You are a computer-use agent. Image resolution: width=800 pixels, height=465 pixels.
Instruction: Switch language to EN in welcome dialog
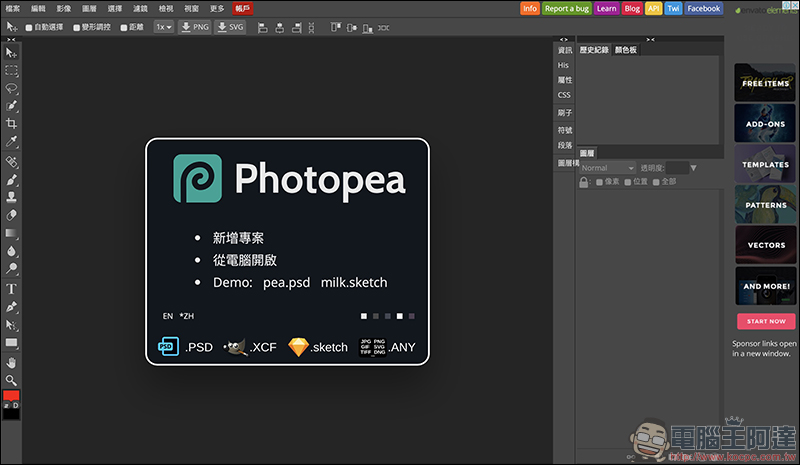(x=168, y=316)
